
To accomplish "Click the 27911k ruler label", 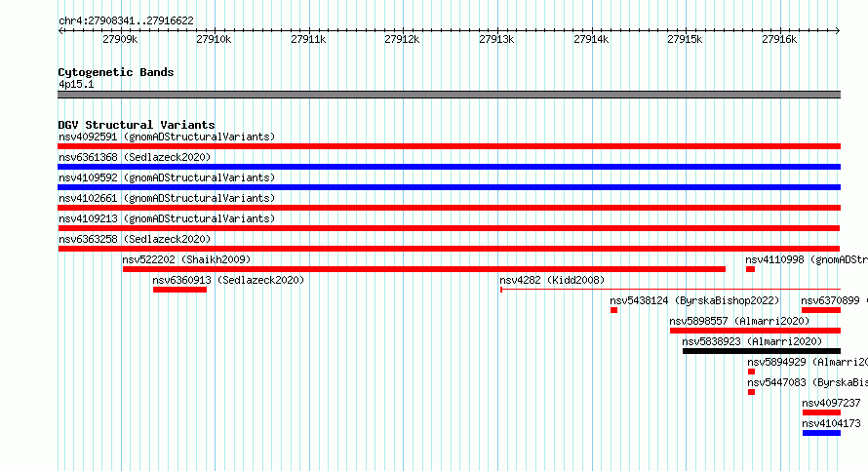I will tap(308, 39).
